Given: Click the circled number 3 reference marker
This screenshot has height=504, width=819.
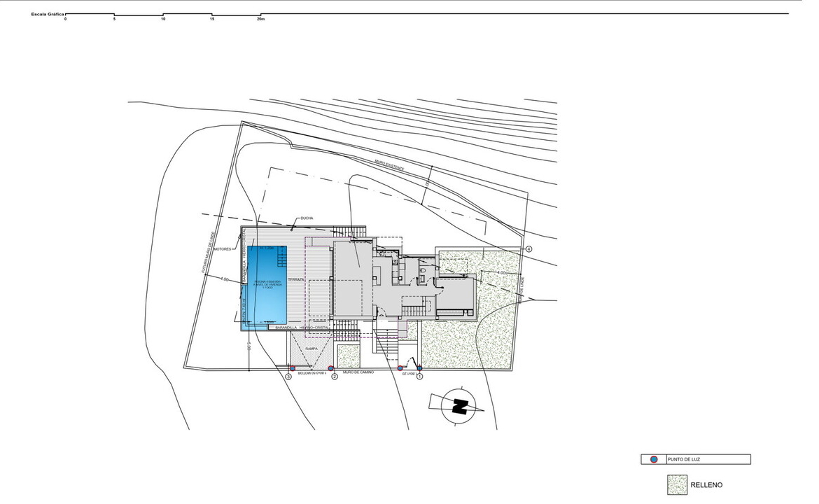Looking at the screenshot, I should pyautogui.click(x=288, y=377).
